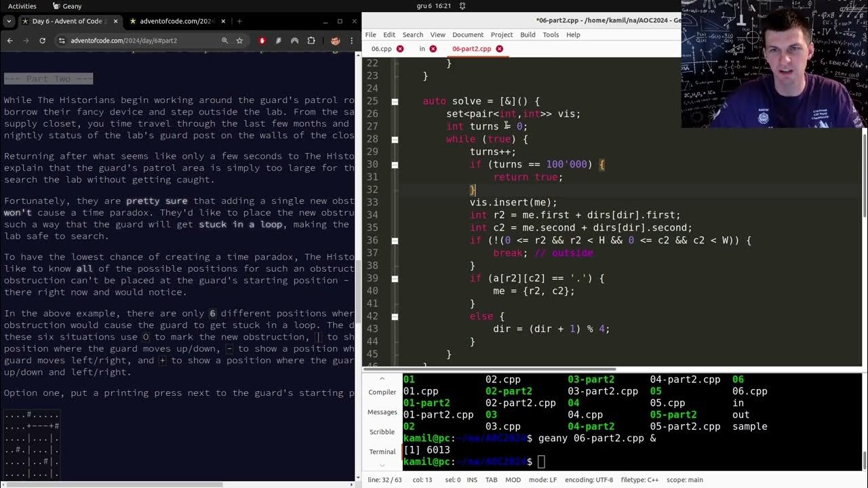This screenshot has height=488, width=868.
Task: Open the Terminal tab in bottom panel
Action: [382, 451]
